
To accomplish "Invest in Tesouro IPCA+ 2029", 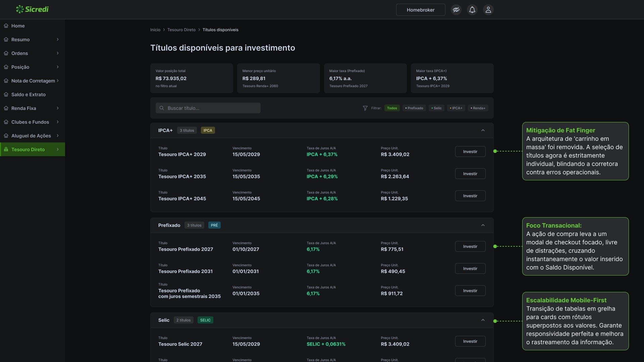I will point(470,152).
